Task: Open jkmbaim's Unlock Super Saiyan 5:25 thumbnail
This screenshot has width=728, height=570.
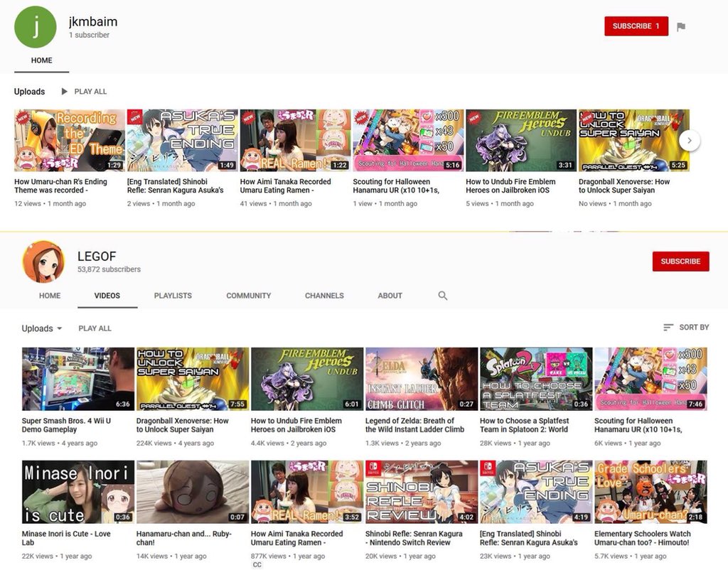Action: (633, 141)
